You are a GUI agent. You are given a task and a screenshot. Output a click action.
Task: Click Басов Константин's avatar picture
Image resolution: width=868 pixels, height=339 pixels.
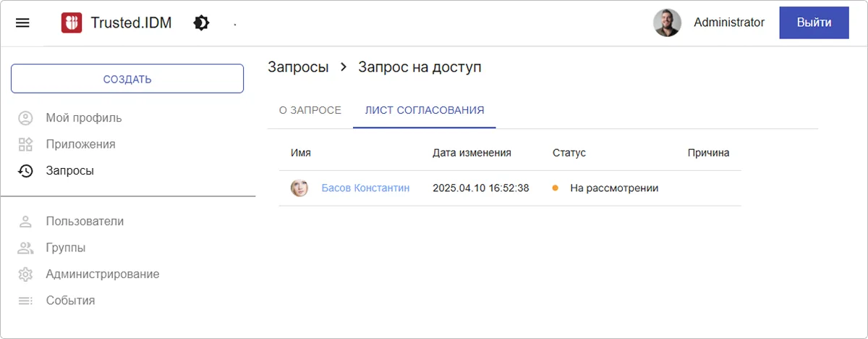click(x=299, y=188)
